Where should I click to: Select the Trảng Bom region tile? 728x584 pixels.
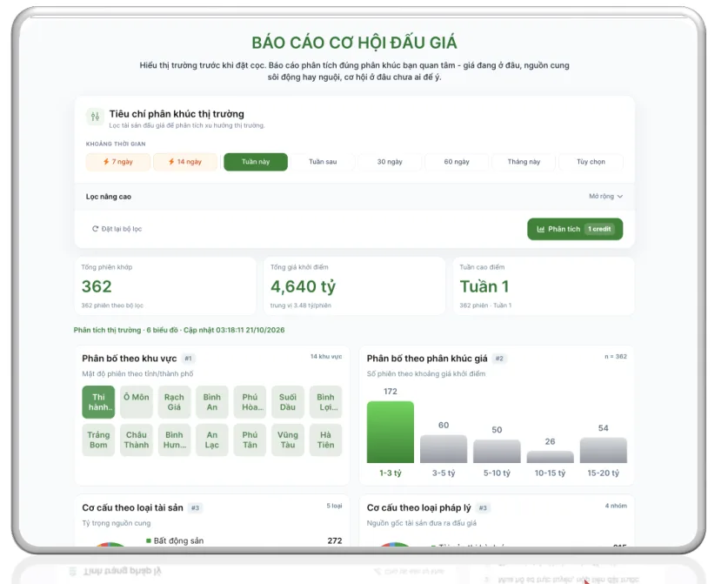pos(98,440)
